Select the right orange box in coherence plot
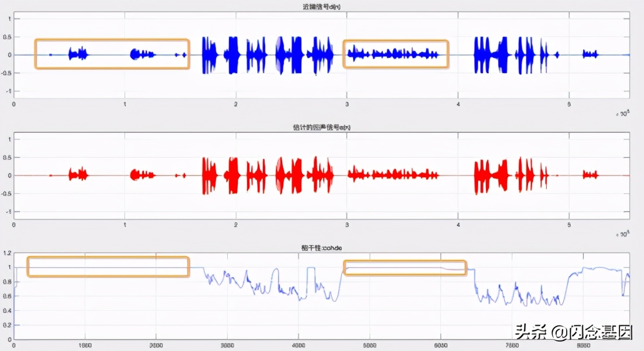The image size is (644, 351). (405, 268)
